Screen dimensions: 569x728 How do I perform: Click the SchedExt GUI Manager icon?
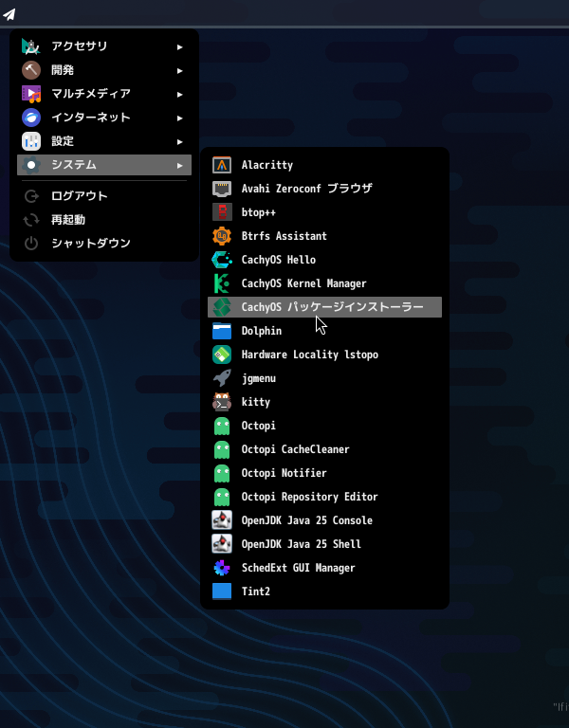[x=222, y=568]
